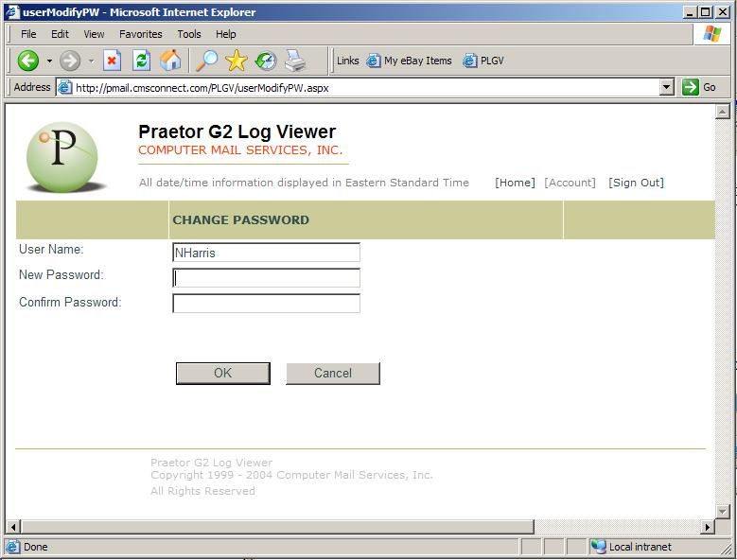Open the Forward button history dropdown arrow
Image resolution: width=737 pixels, height=560 pixels.
point(91,61)
